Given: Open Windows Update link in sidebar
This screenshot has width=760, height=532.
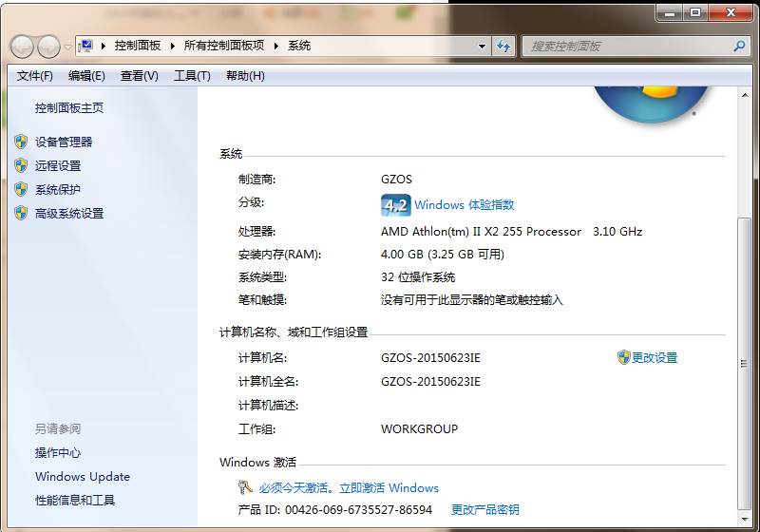Looking at the screenshot, I should [83, 476].
